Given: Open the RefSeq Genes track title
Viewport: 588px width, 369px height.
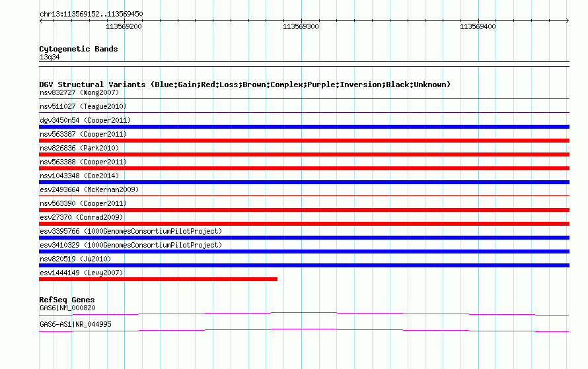Looking at the screenshot, I should point(67,300).
